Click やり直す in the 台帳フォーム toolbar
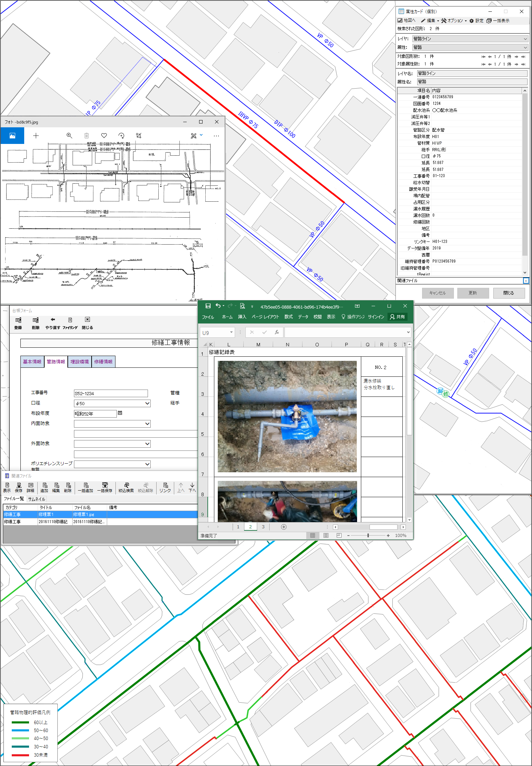532x766 pixels. click(x=53, y=323)
